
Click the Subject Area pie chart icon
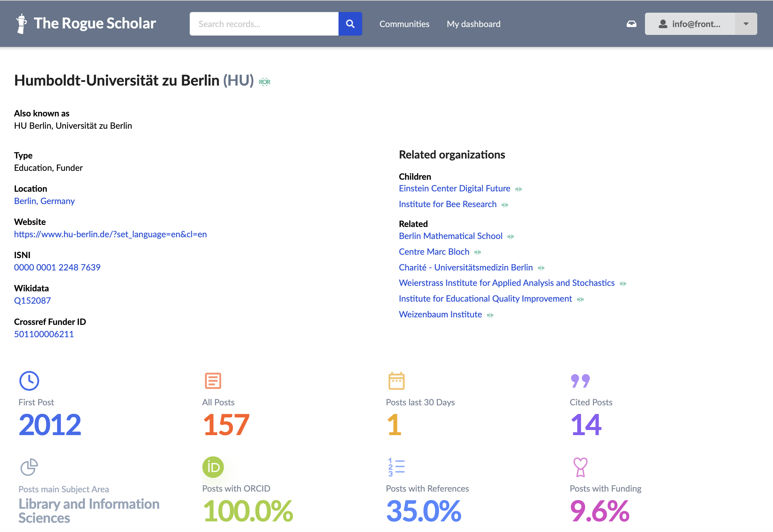click(x=29, y=467)
